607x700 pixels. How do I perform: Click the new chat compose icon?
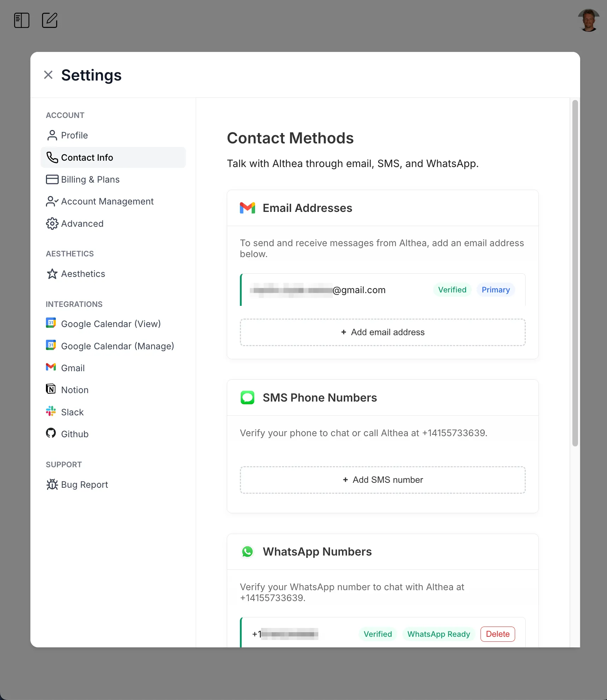pyautogui.click(x=50, y=20)
